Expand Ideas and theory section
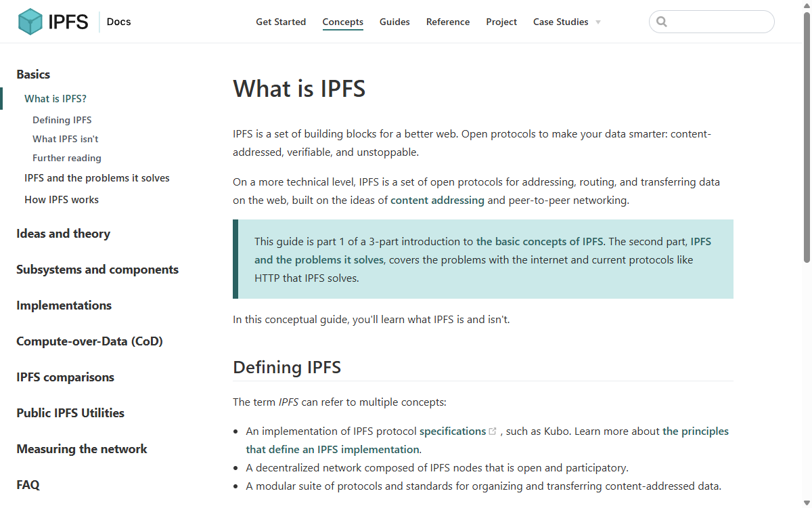 [x=63, y=234]
